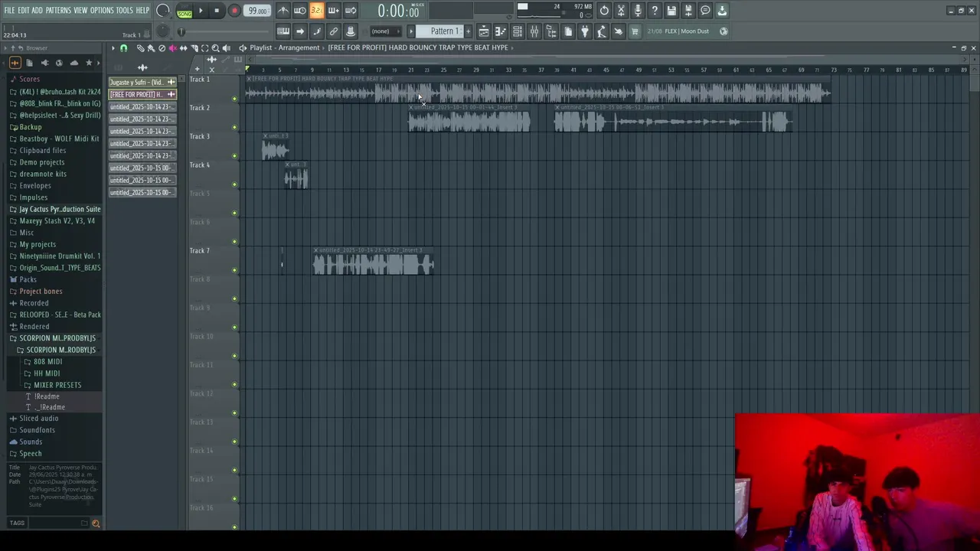Open the EDIT menu
The height and width of the screenshot is (551, 980).
point(24,10)
